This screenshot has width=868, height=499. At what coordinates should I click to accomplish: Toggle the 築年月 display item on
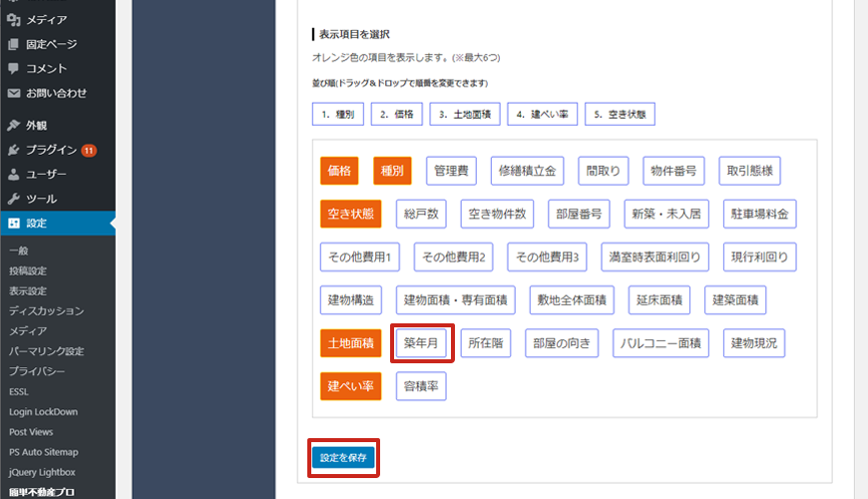[424, 343]
